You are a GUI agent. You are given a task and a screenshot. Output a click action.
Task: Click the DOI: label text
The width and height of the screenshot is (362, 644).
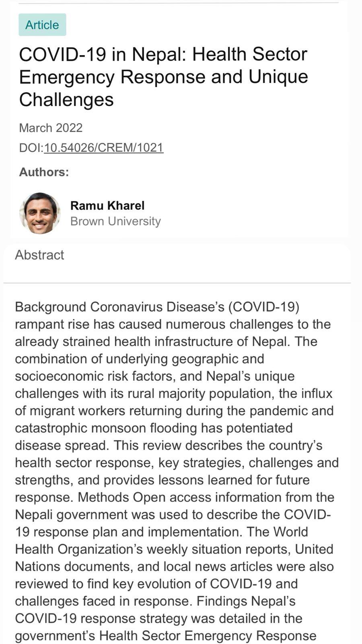(x=31, y=148)
